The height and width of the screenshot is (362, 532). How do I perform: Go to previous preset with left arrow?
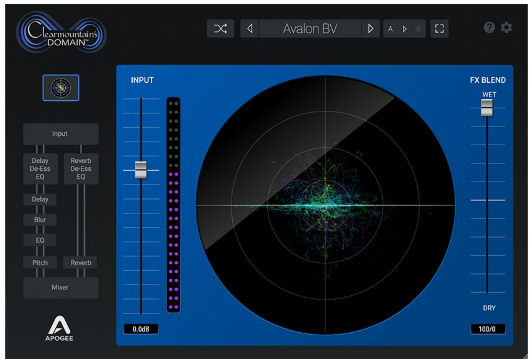(249, 28)
